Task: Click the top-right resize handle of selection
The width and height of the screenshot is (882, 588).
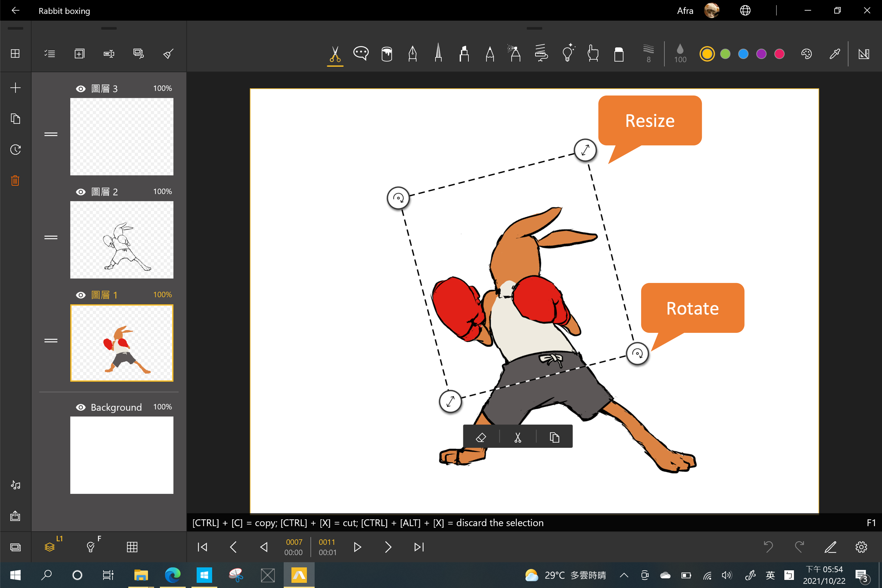Action: (x=585, y=150)
